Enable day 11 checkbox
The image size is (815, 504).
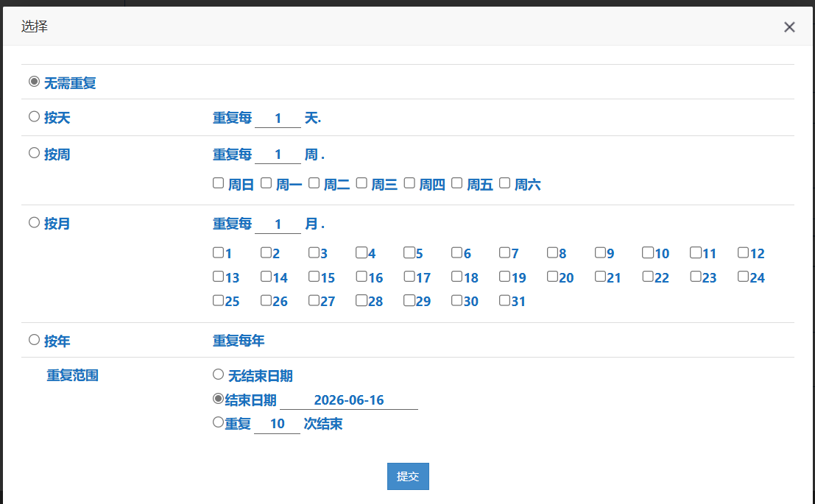pos(696,252)
